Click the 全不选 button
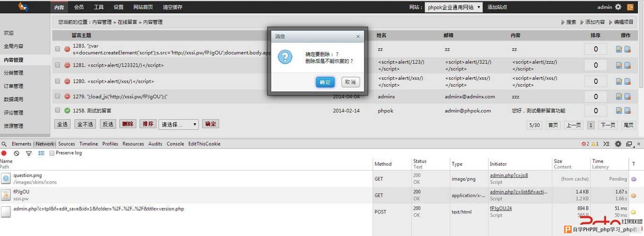 click(x=86, y=124)
